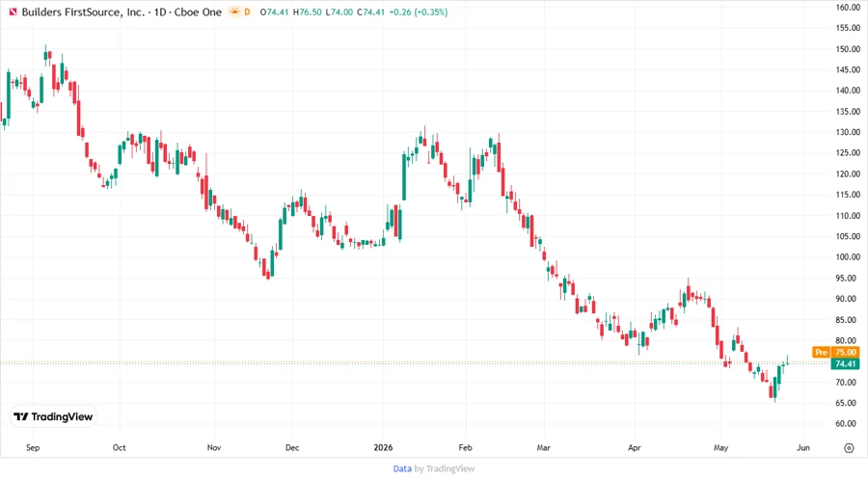The width and height of the screenshot is (868, 480).
Task: Click the Cboe One exchange label
Action: 198,12
